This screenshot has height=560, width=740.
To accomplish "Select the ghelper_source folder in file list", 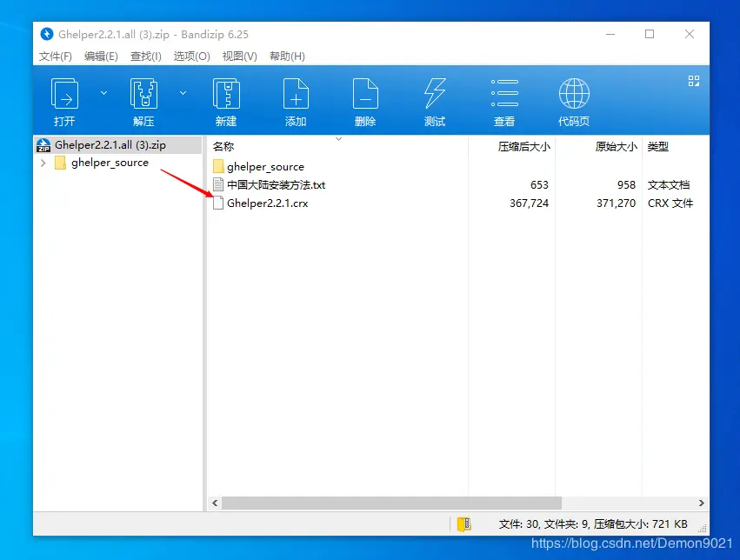I will point(265,167).
